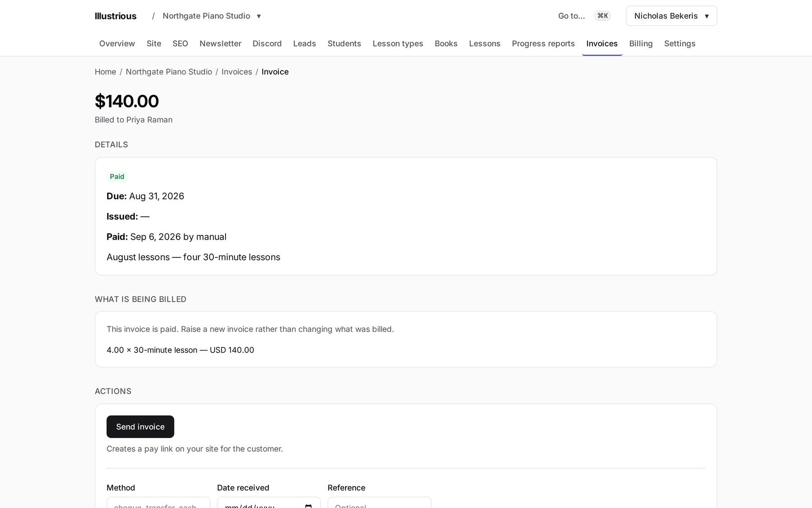This screenshot has width=812, height=508.
Task: Open the Lesson types tab
Action: point(398,43)
